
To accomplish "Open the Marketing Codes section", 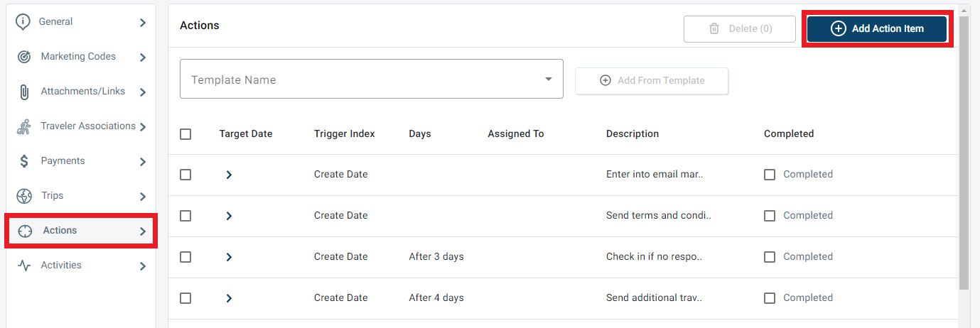I will coord(78,57).
